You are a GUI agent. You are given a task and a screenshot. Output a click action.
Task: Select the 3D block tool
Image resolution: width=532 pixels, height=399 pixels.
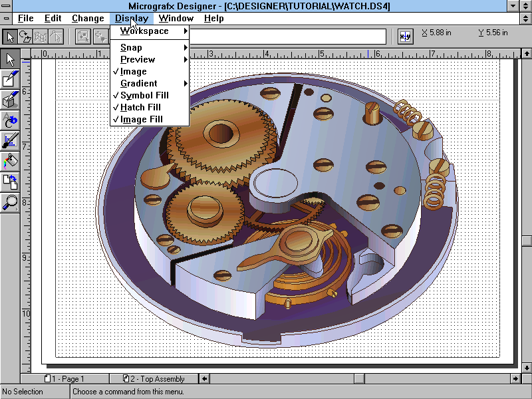tap(9, 100)
